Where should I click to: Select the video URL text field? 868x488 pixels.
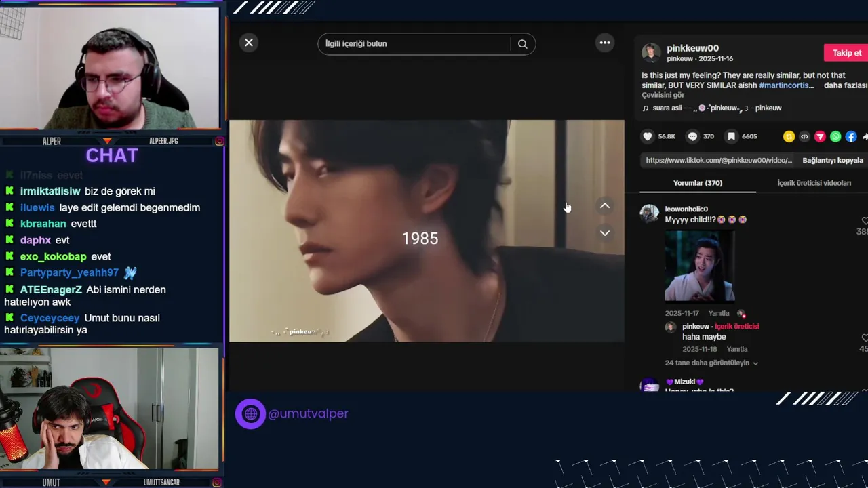pyautogui.click(x=719, y=161)
